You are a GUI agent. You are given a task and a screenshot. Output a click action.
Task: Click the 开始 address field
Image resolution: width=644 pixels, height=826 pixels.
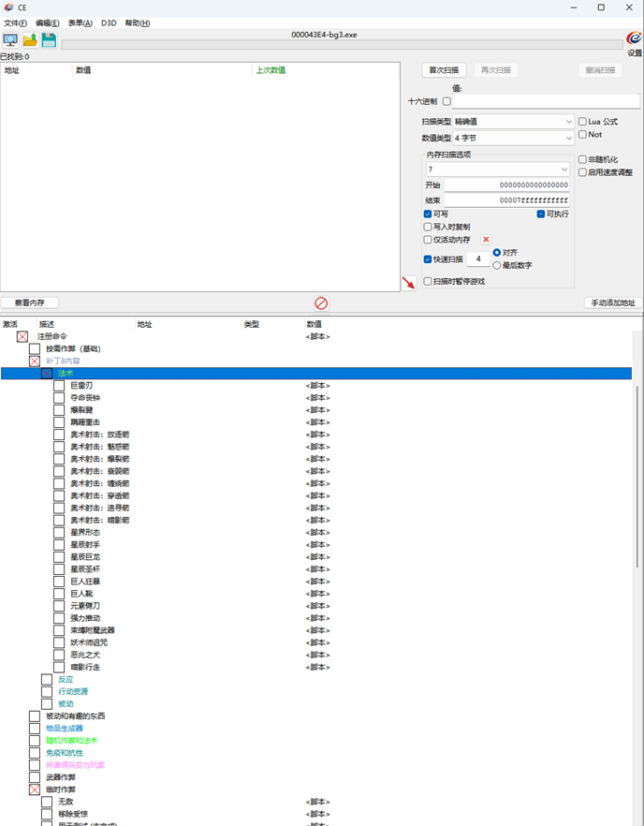click(506, 184)
